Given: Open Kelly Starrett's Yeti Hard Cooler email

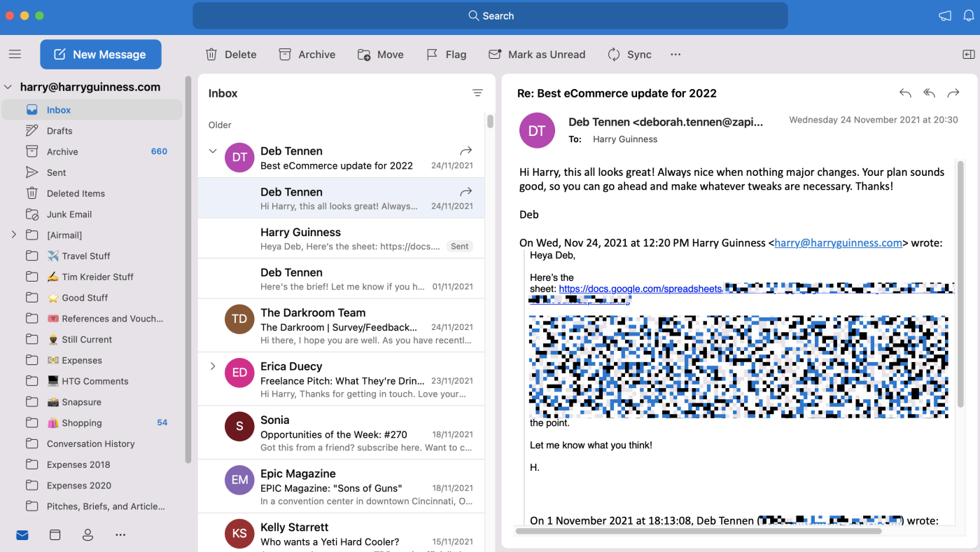Looking at the screenshot, I should (x=341, y=533).
